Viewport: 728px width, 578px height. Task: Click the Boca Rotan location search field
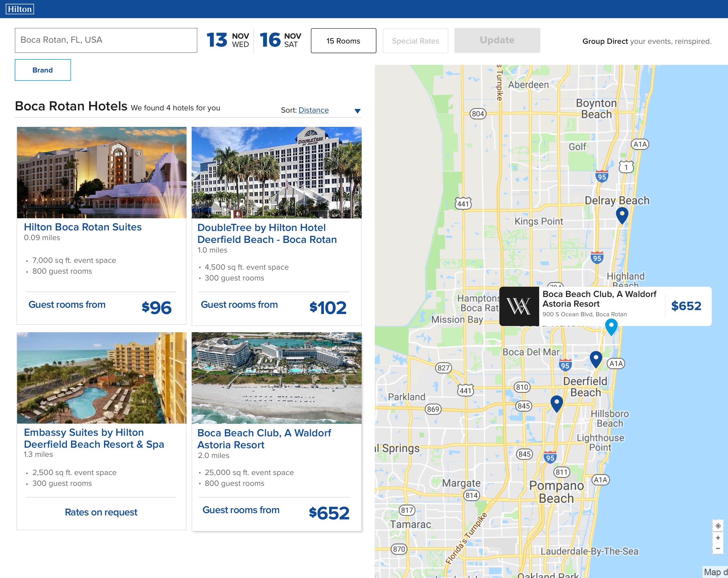coord(106,40)
